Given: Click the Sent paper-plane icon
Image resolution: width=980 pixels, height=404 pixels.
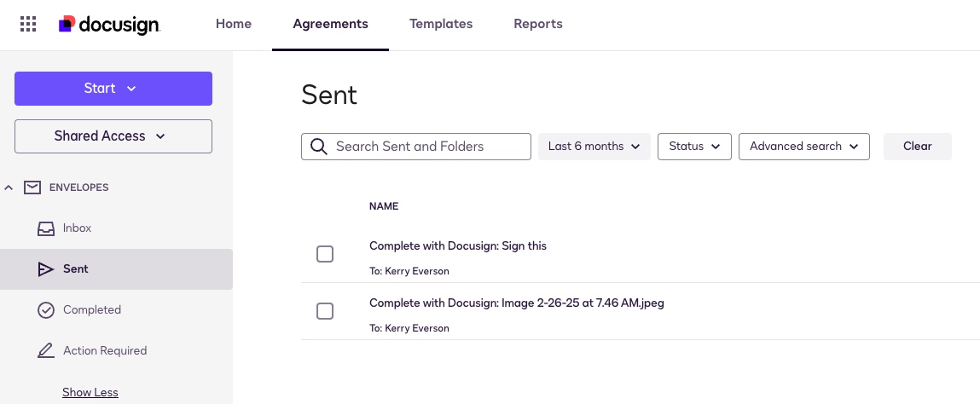Looking at the screenshot, I should [x=46, y=269].
